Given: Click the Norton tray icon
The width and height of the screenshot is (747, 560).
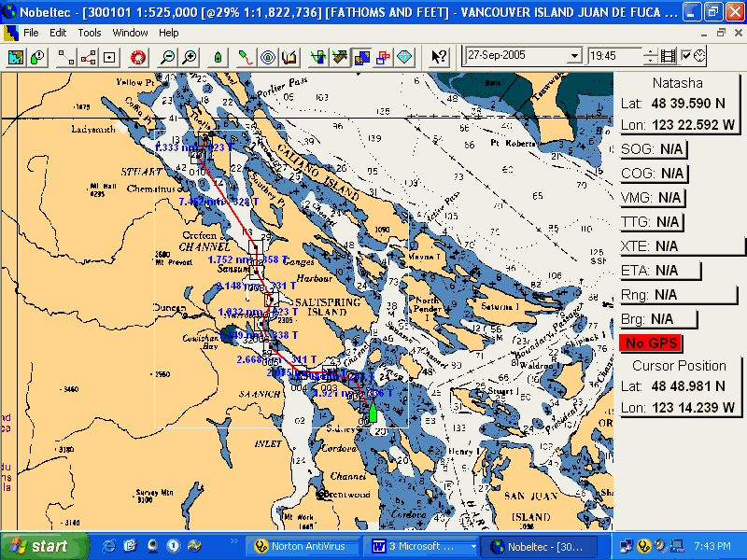Looking at the screenshot, I should point(643,546).
